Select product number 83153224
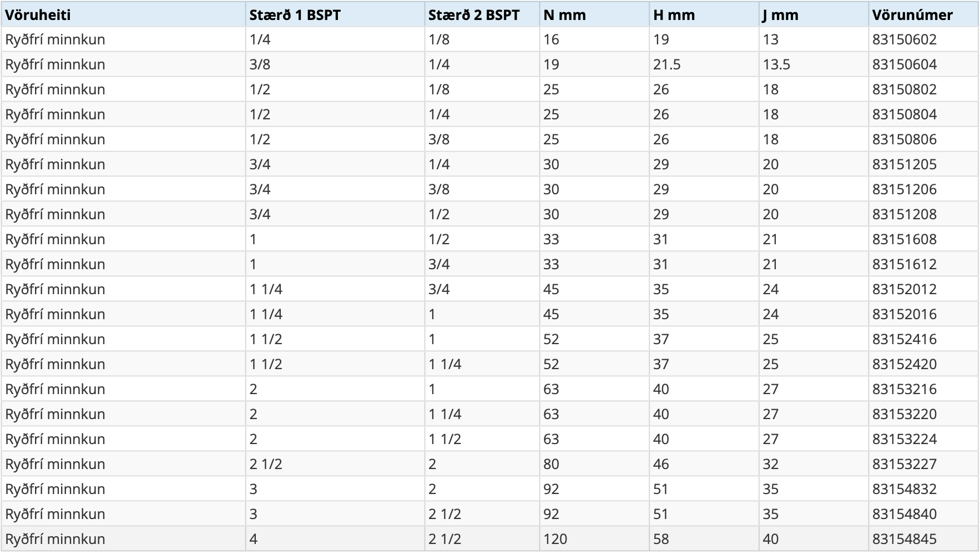The height and width of the screenshot is (554, 980). pos(904,439)
